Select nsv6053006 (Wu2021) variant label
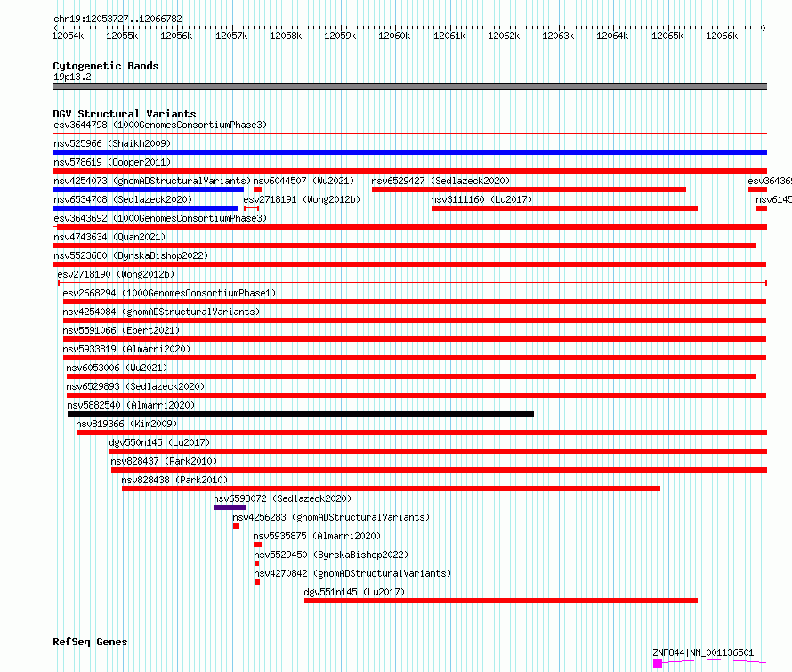Image resolution: width=792 pixels, height=672 pixels. click(x=117, y=368)
